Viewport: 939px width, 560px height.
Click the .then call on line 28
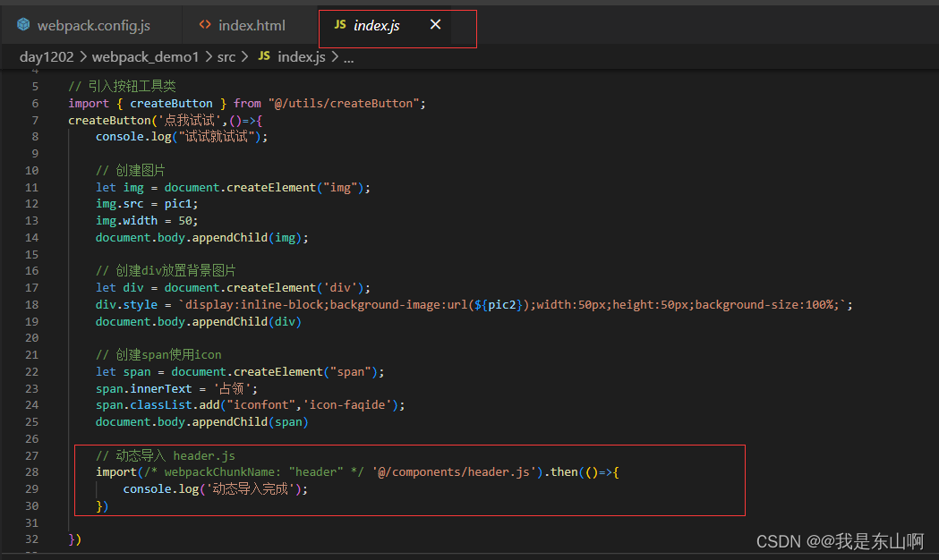(562, 472)
